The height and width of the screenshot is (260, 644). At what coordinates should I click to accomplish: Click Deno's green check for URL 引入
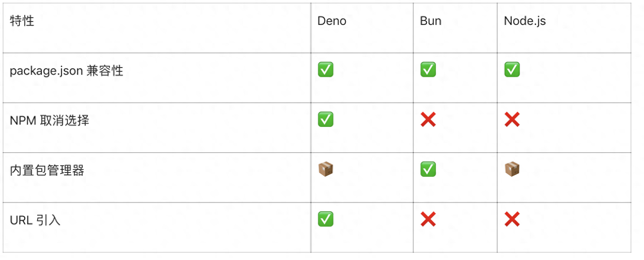pyautogui.click(x=325, y=219)
